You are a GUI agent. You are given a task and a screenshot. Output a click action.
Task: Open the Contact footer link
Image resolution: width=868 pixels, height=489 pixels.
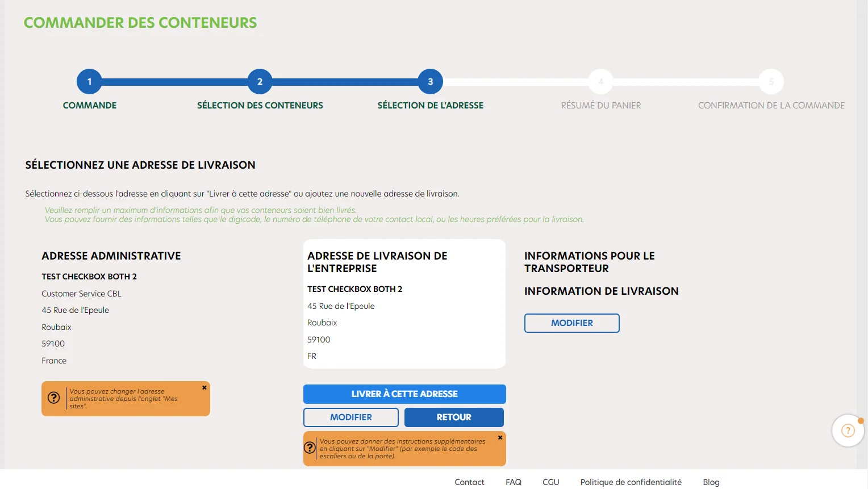(469, 482)
